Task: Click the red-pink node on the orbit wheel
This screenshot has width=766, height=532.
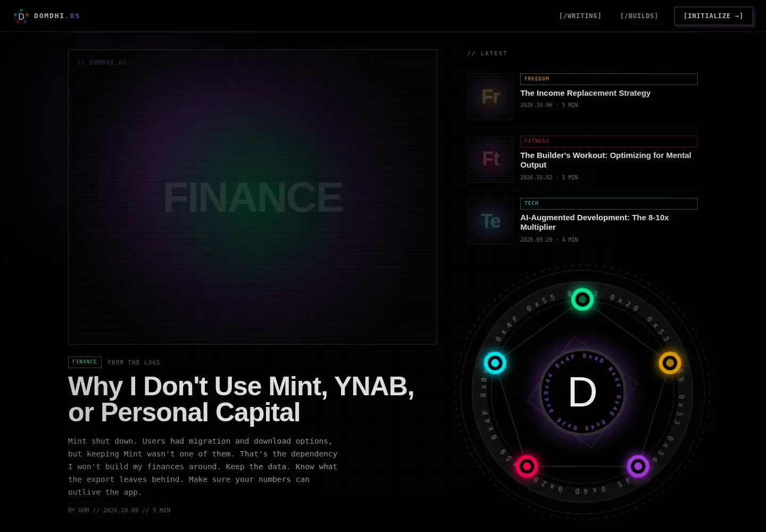Action: click(527, 467)
